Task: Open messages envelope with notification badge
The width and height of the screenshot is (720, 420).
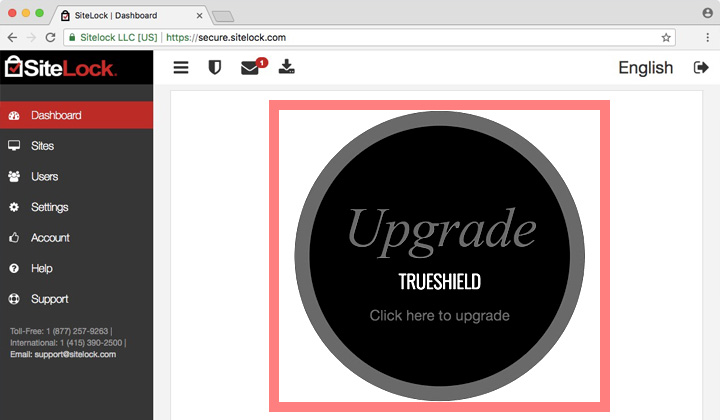Action: click(x=254, y=67)
